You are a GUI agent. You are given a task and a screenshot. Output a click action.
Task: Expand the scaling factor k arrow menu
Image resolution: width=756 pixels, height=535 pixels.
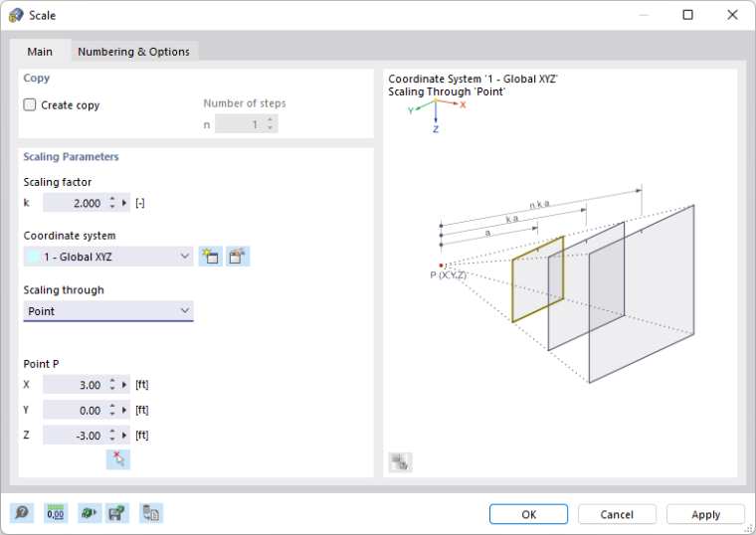124,203
